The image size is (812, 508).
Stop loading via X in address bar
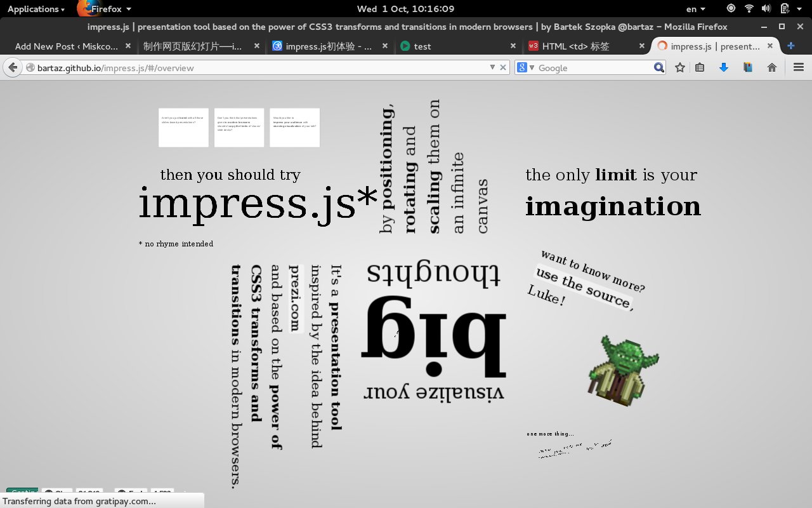[x=503, y=67]
